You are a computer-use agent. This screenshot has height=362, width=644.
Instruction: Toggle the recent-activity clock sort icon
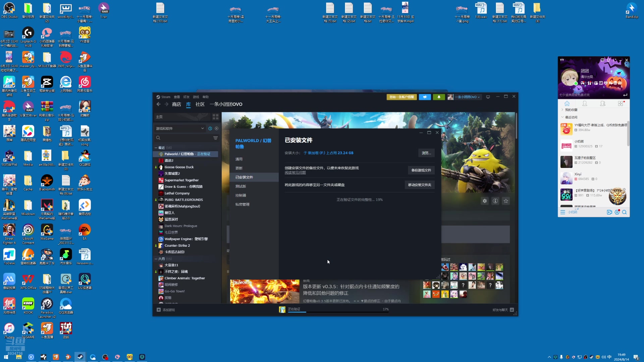coord(210,128)
